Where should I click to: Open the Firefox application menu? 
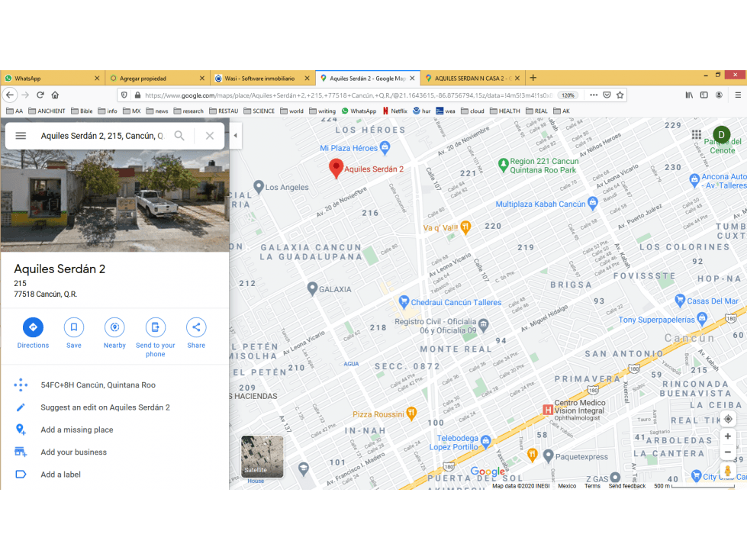738,95
